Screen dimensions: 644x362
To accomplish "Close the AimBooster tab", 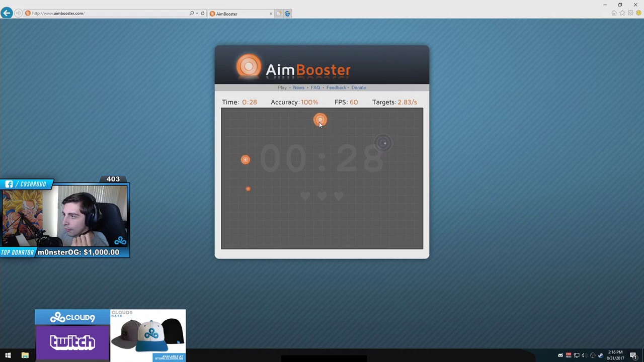I will pos(271,14).
